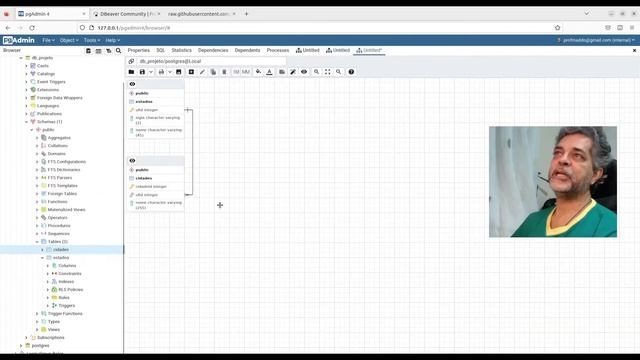The height and width of the screenshot is (360, 640).
Task: Open the save options dropdown arrow
Action: 151,72
